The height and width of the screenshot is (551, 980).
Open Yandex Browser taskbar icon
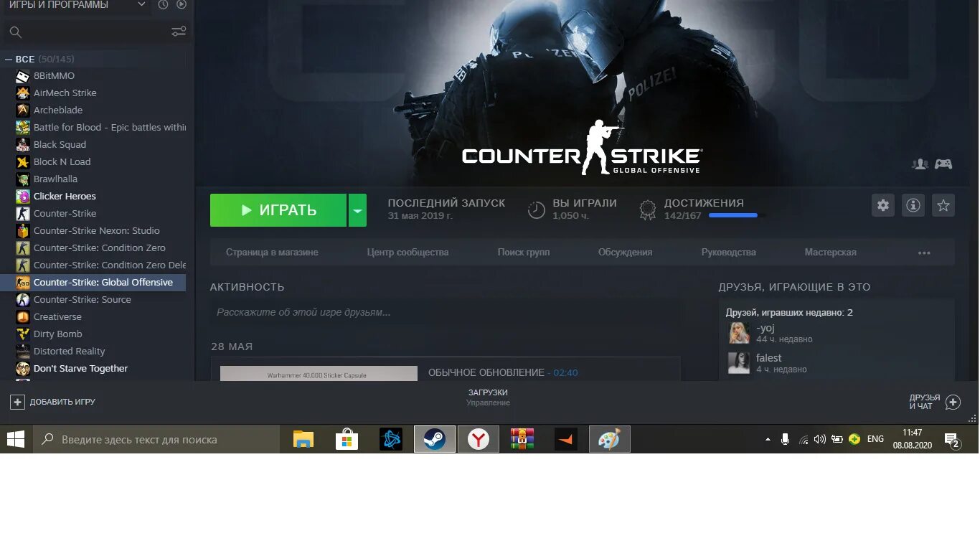479,439
